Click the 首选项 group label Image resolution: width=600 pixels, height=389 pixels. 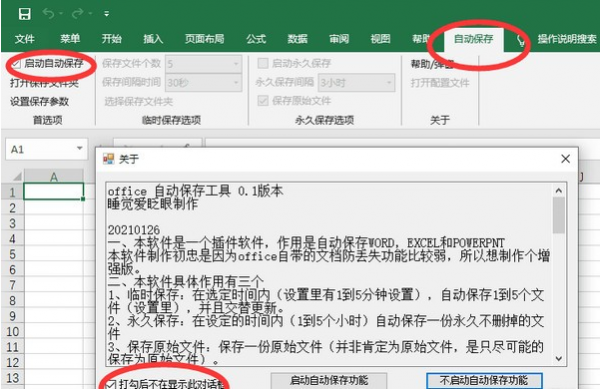click(x=47, y=120)
